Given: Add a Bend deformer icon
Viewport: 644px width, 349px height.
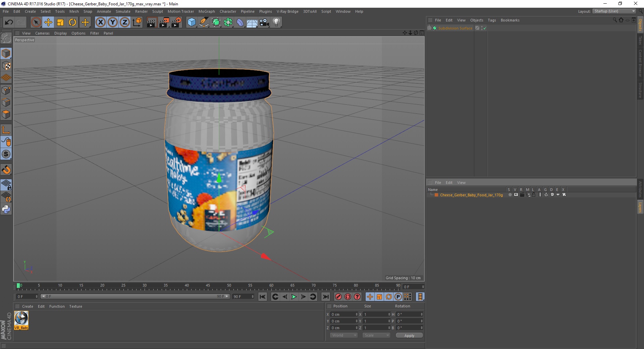Looking at the screenshot, I should (240, 22).
